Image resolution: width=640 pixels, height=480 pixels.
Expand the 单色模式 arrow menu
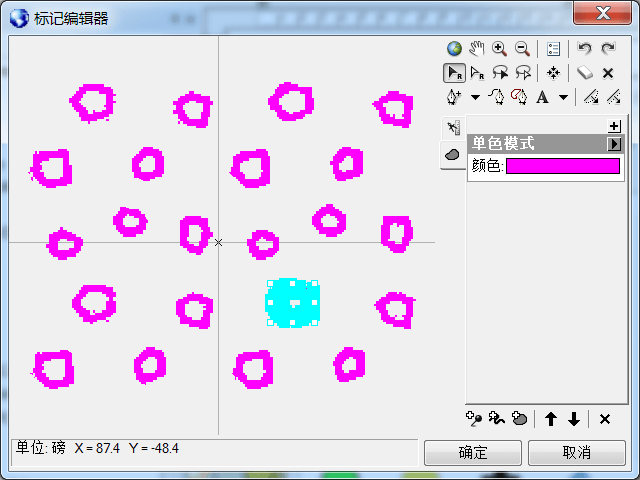[x=614, y=144]
